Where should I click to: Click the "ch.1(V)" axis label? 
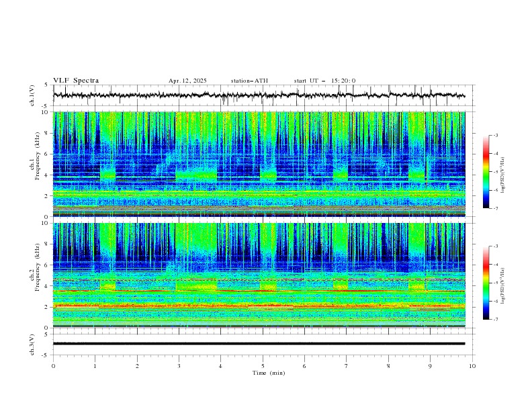(32, 95)
